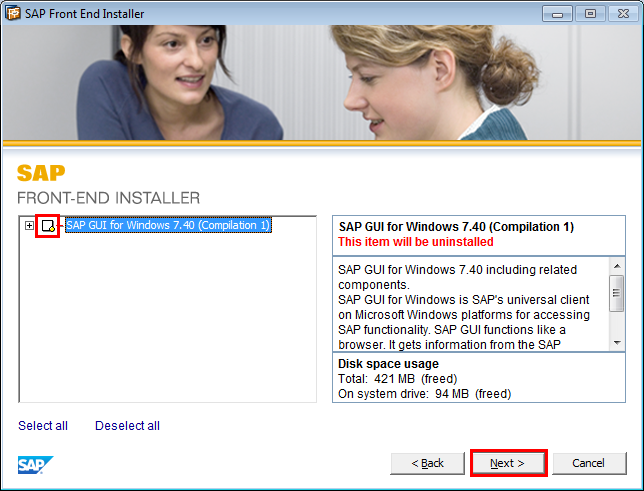644x491 pixels.
Task: Minimize the SAP Front End Installer window
Action: [557, 14]
